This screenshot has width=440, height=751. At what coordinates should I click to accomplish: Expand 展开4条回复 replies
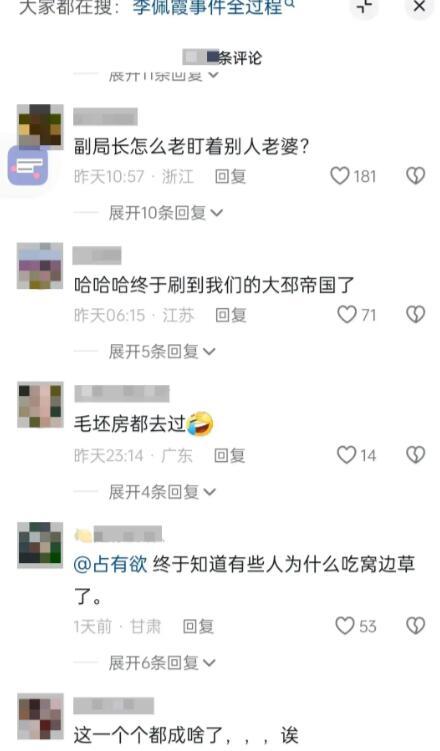(162, 492)
